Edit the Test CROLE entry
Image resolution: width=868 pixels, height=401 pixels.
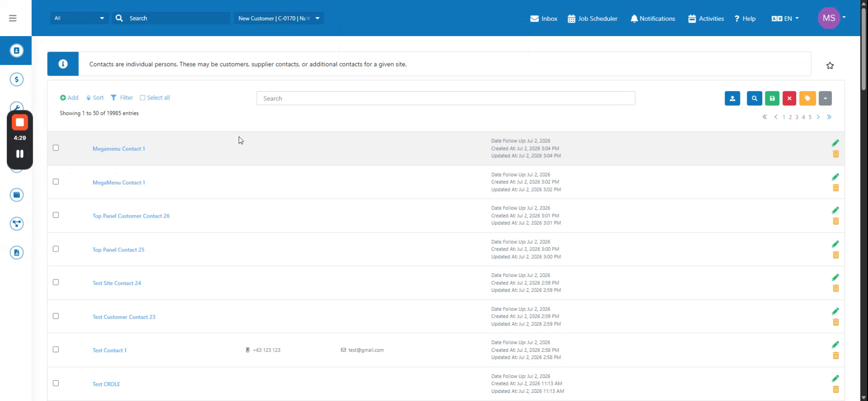coord(835,379)
